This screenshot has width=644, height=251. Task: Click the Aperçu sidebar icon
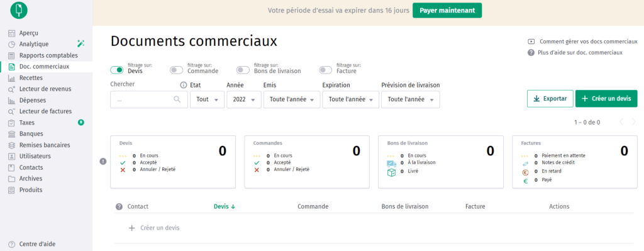tap(11, 33)
